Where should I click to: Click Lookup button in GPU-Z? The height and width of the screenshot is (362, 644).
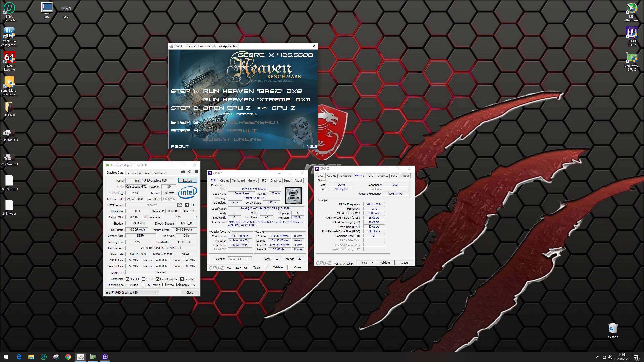188,180
